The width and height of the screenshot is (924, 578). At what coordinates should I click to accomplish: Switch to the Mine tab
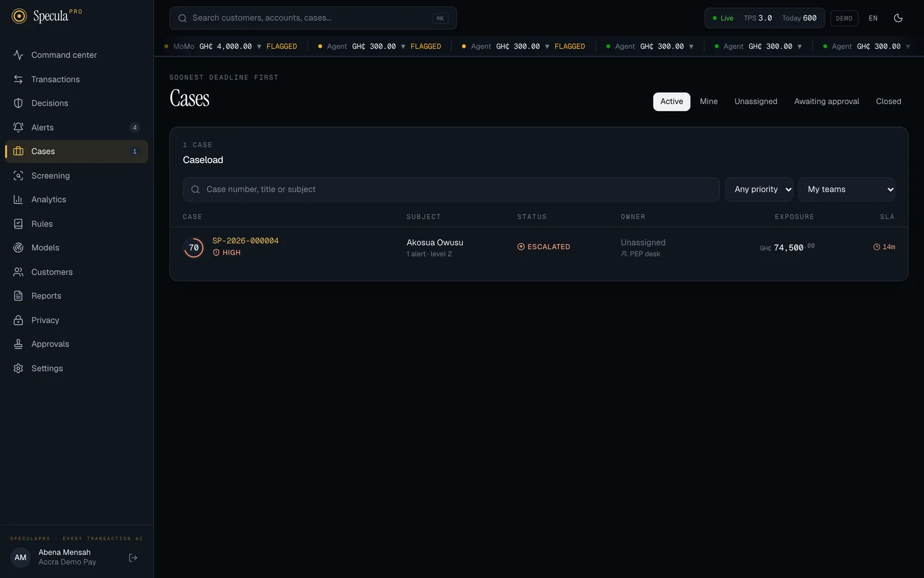pyautogui.click(x=709, y=101)
